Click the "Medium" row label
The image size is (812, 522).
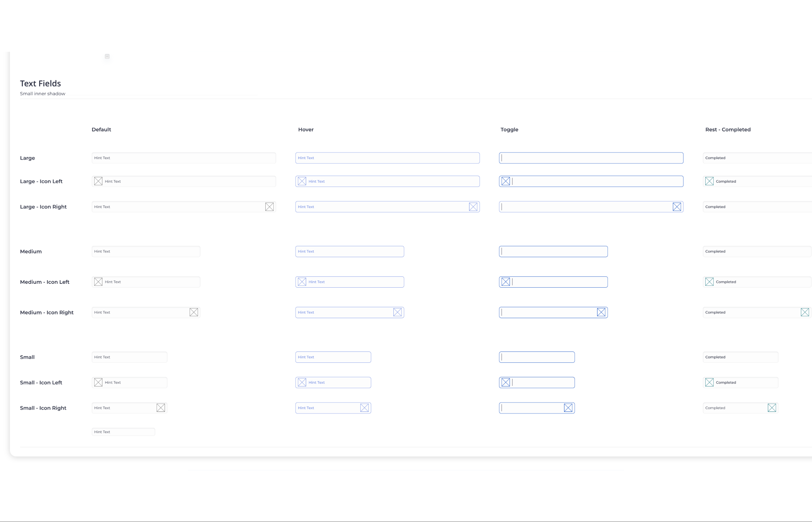coord(31,251)
